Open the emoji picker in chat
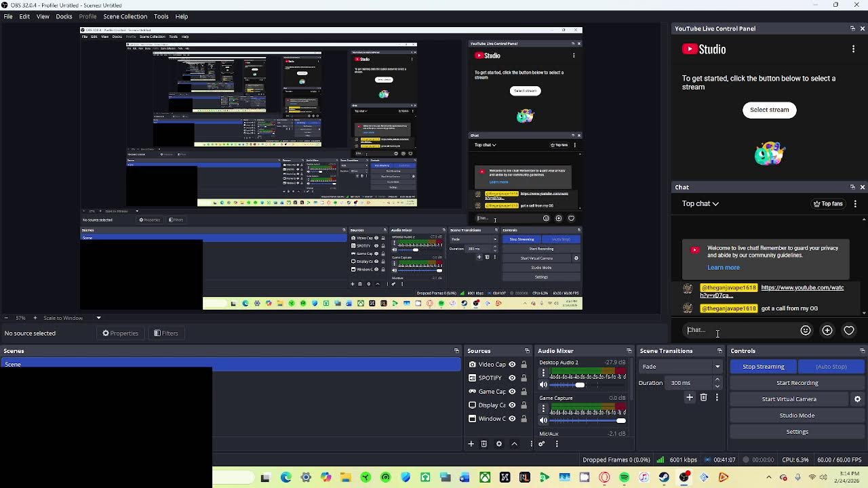Image resolution: width=868 pixels, height=488 pixels. coord(806,330)
